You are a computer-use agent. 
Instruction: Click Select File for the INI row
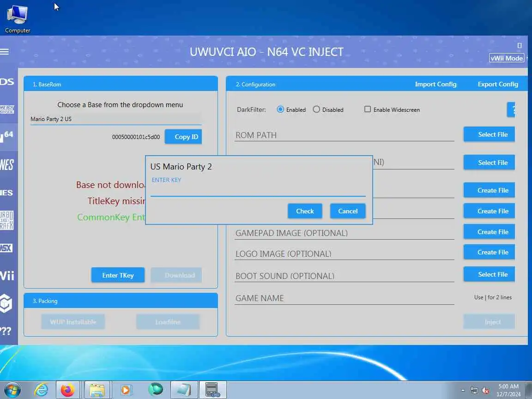489,163
